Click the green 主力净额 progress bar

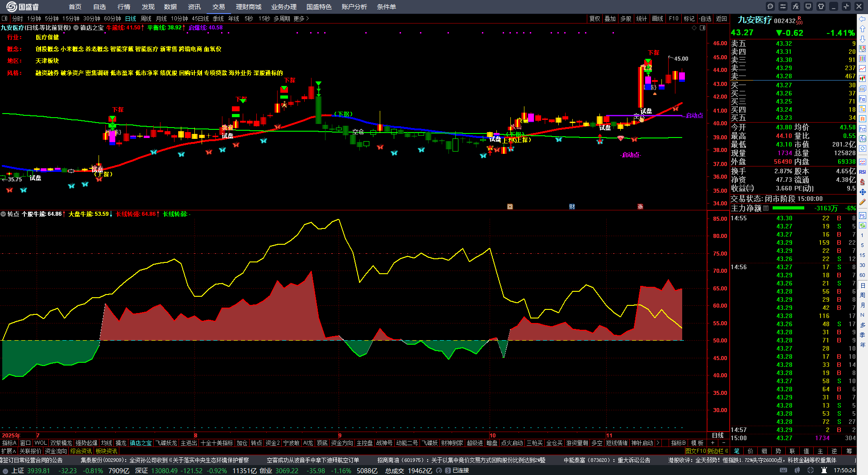coord(788,208)
